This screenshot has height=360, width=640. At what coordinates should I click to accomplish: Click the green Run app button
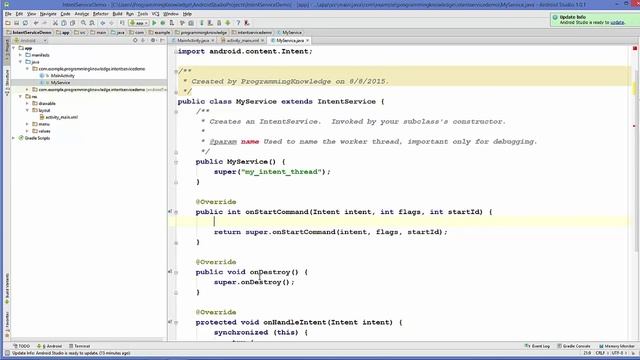click(x=154, y=23)
